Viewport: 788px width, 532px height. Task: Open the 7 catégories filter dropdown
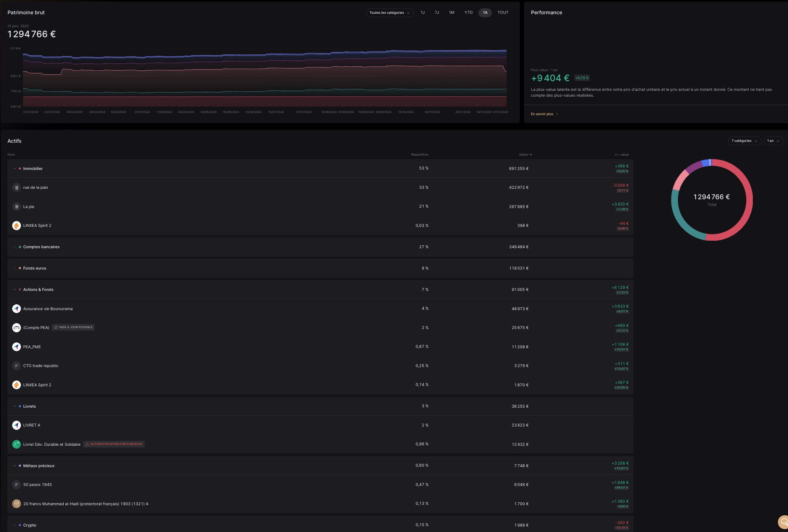click(x=744, y=141)
